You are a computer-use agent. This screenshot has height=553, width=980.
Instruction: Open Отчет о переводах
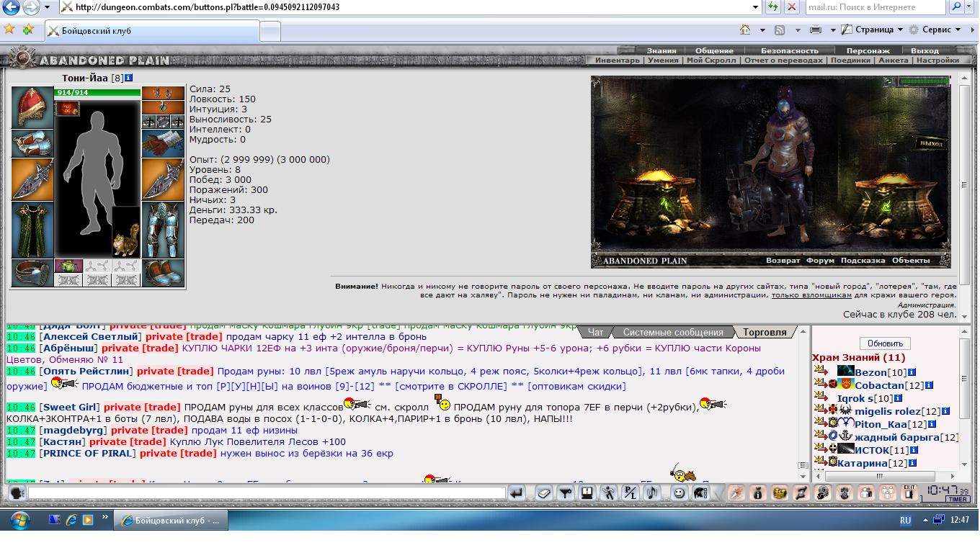[783, 60]
